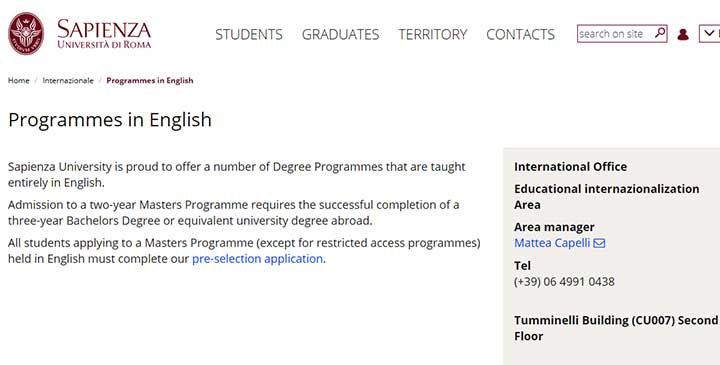
Task: Open Internazionale breadcrumb link
Action: point(68,80)
